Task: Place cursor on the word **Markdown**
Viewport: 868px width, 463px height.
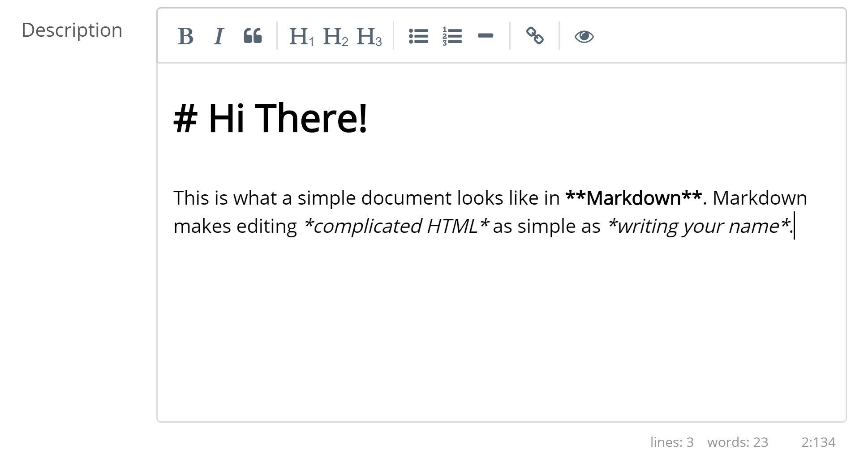Action: click(634, 198)
